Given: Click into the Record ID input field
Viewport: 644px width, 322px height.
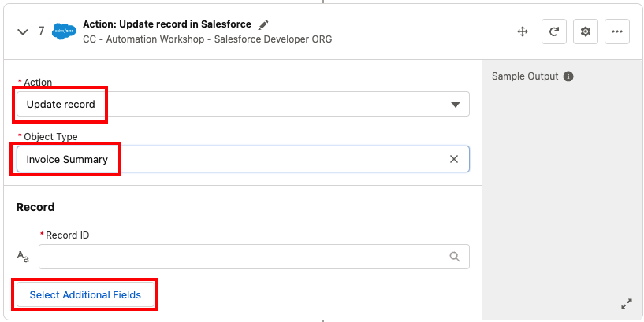Looking at the screenshot, I should tap(240, 257).
